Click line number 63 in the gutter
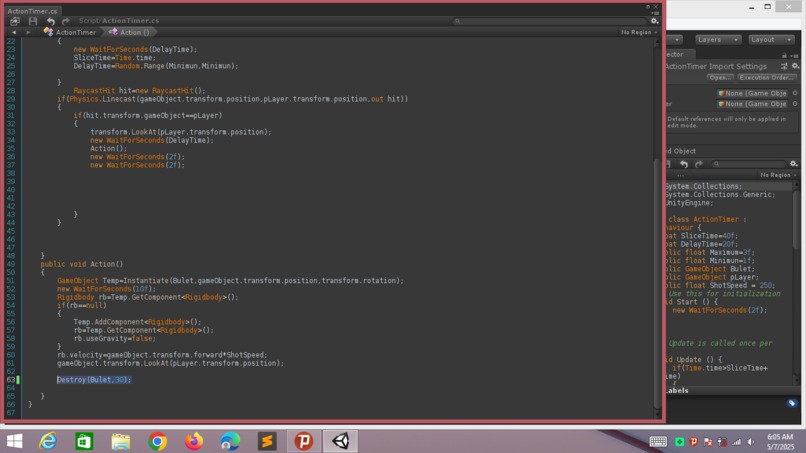Screen dimensions: 806x453 (x=11, y=379)
